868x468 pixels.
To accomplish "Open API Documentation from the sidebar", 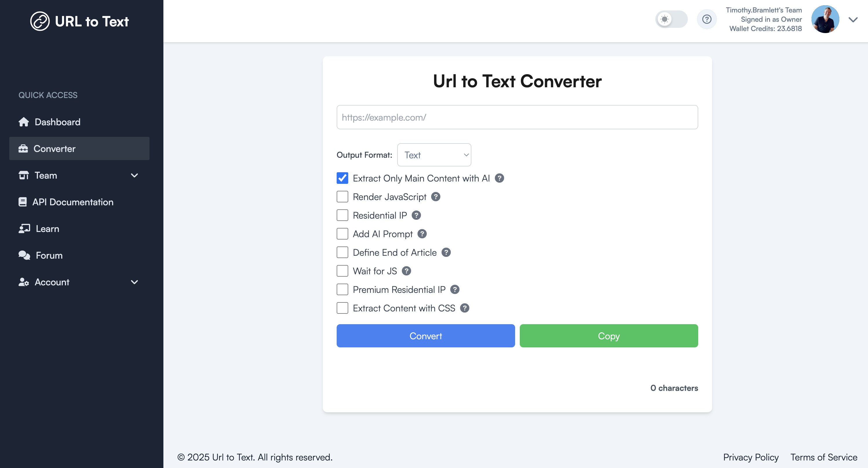I will coord(72,202).
